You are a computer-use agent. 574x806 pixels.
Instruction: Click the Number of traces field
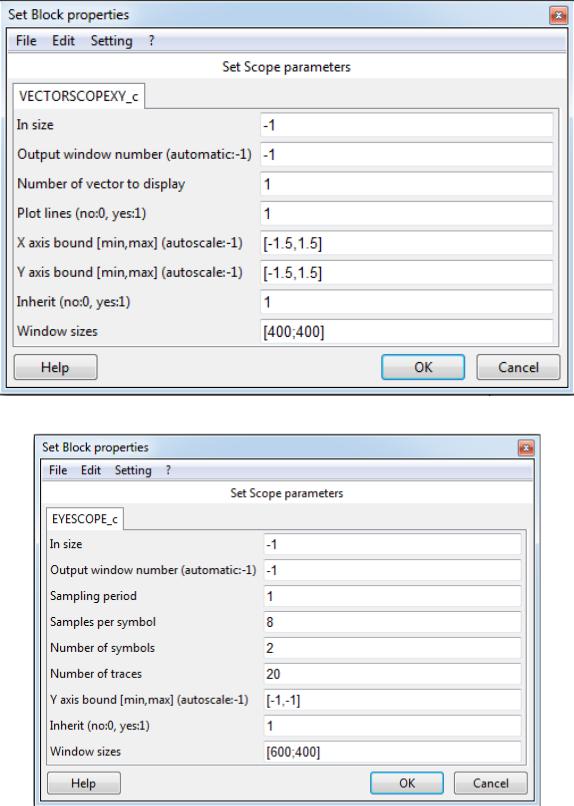pos(393,674)
